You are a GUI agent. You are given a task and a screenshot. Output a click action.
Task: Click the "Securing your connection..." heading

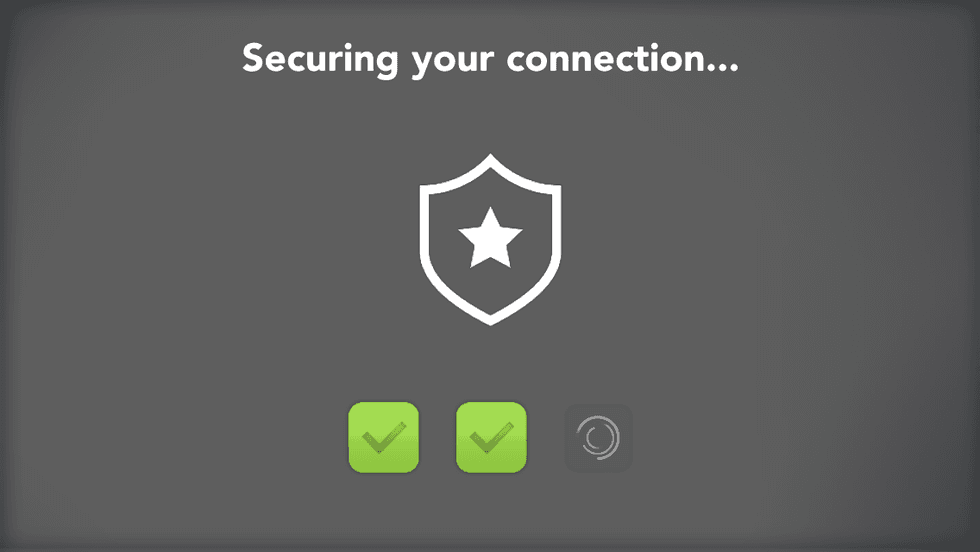pos(491,61)
